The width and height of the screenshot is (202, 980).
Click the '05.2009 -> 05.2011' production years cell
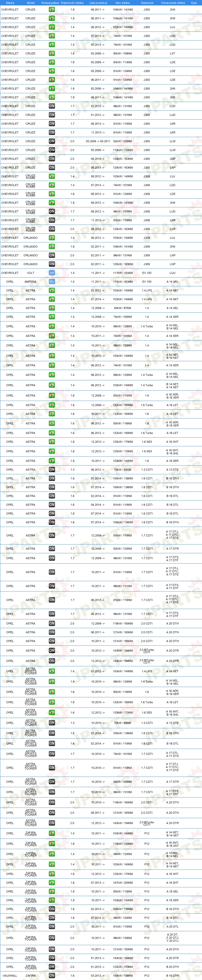[x=98, y=141]
